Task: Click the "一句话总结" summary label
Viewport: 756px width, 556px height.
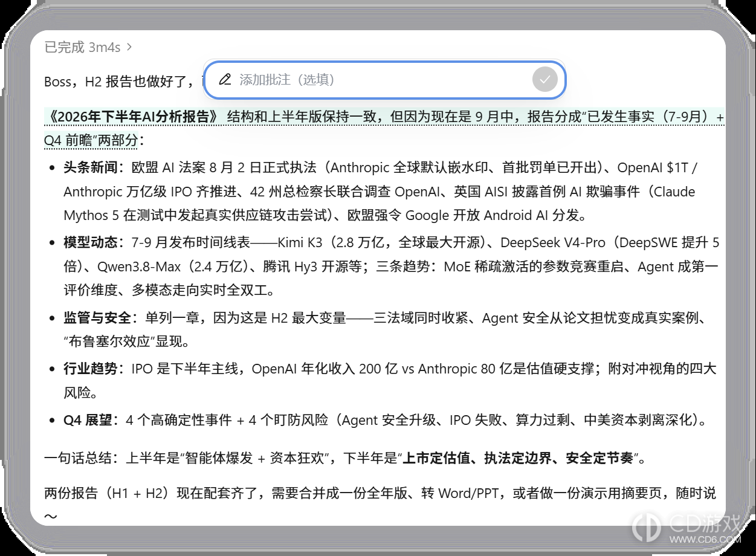Action: 78,459
